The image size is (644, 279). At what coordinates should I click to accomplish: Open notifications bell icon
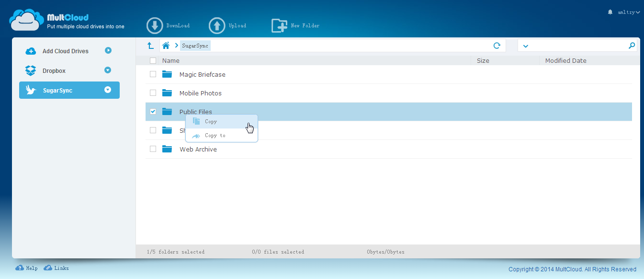point(610,12)
